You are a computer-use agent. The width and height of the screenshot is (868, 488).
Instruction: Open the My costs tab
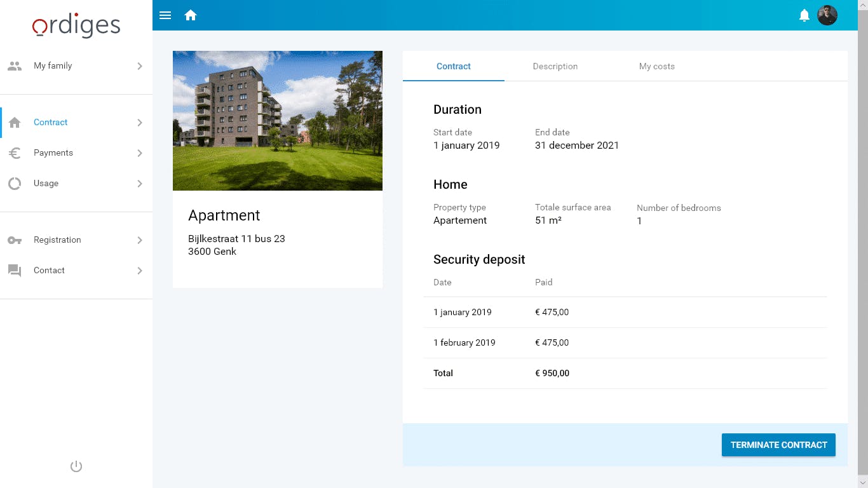(x=656, y=66)
